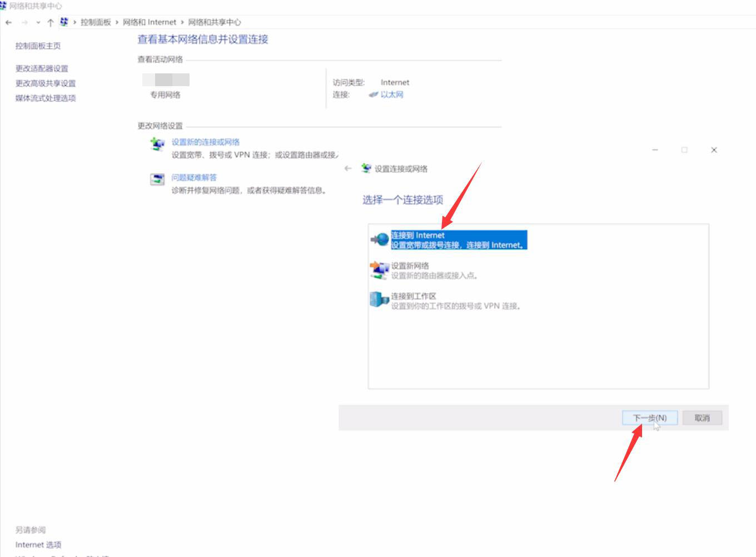The width and height of the screenshot is (756, 557).
Task: Close the 设置连接或网络 wizard window
Action: pyautogui.click(x=714, y=150)
